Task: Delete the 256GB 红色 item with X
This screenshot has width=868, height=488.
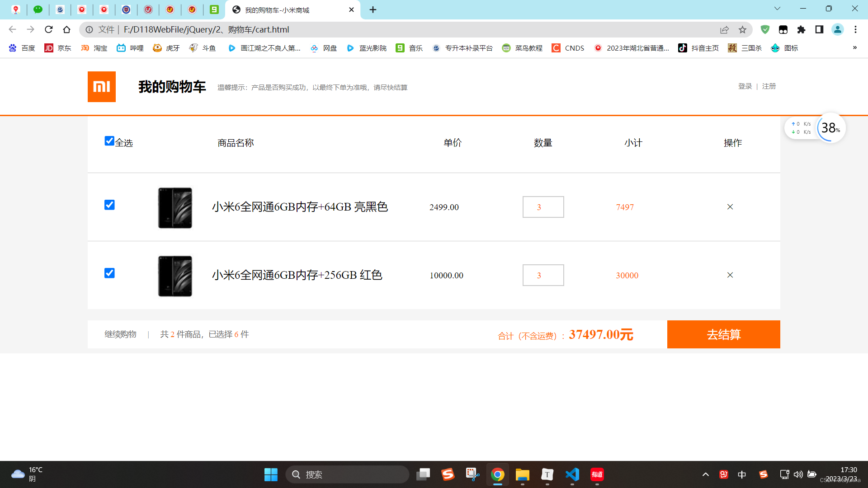Action: point(730,275)
